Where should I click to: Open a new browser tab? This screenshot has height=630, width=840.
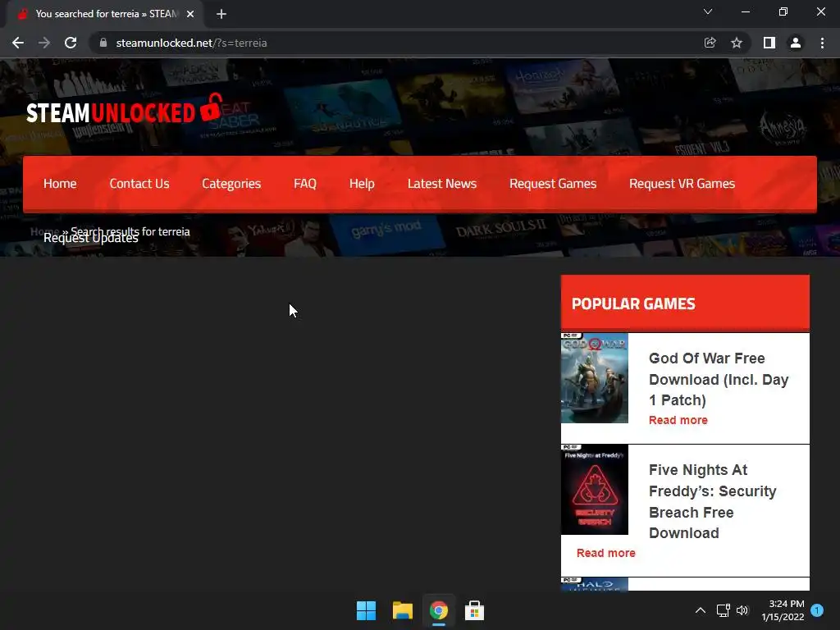pos(221,14)
